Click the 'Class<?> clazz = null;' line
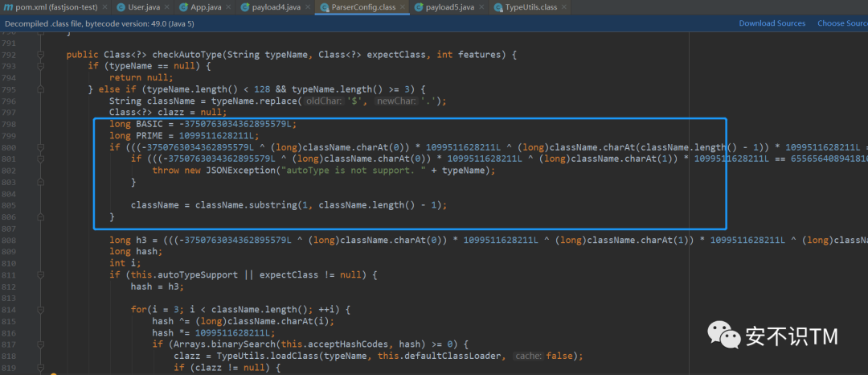 click(168, 113)
